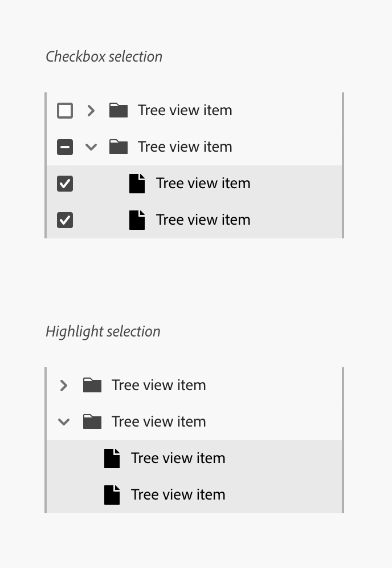This screenshot has height=568, width=392.
Task: Expand the collapsed tree item in Checkbox selection
Action: [x=91, y=110]
